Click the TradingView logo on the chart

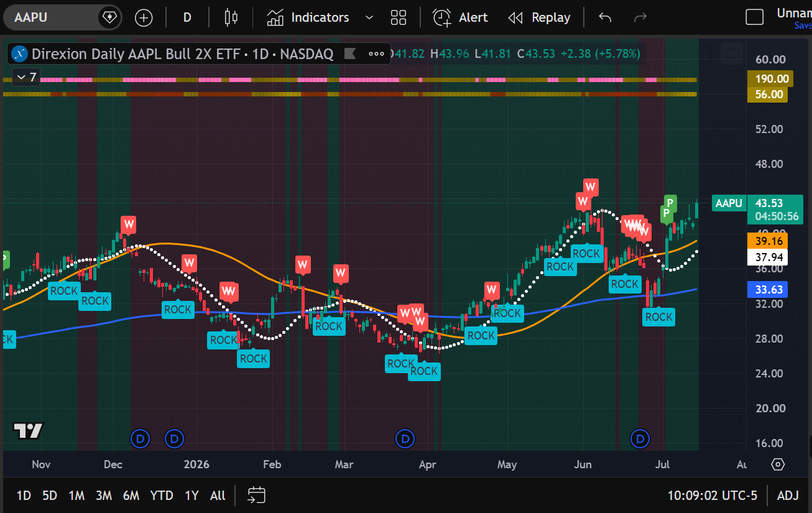[x=28, y=430]
